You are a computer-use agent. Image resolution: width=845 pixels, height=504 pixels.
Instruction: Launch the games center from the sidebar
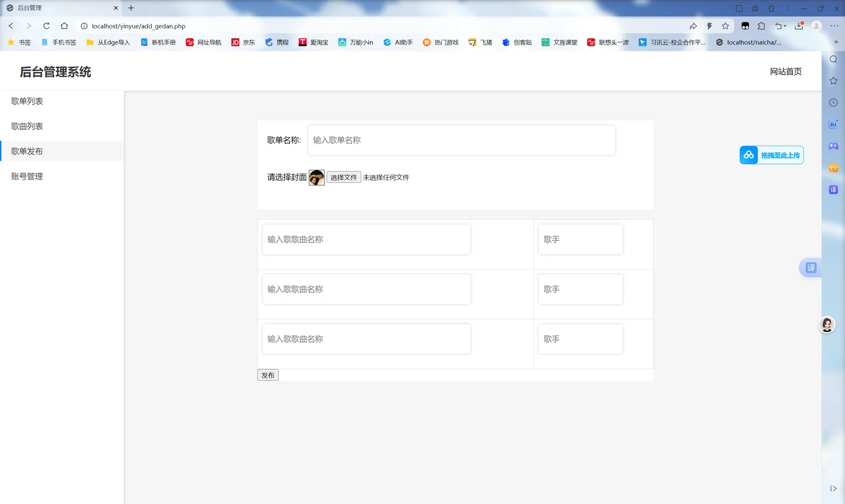tap(833, 146)
